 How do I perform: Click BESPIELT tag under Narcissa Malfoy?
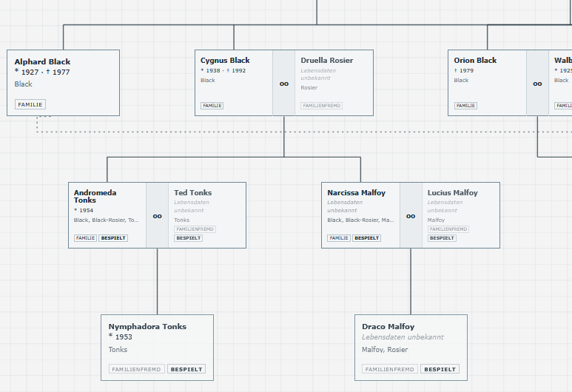(366, 237)
